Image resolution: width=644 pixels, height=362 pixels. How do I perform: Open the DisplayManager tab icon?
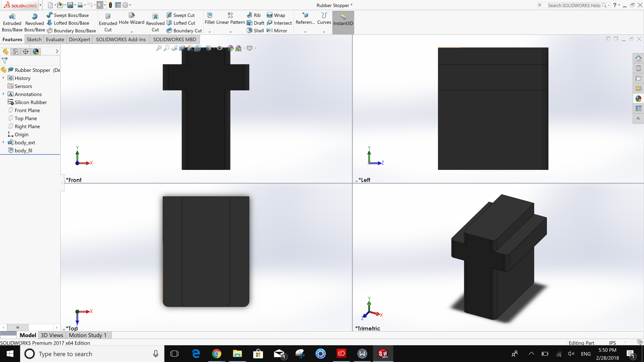tap(36, 52)
